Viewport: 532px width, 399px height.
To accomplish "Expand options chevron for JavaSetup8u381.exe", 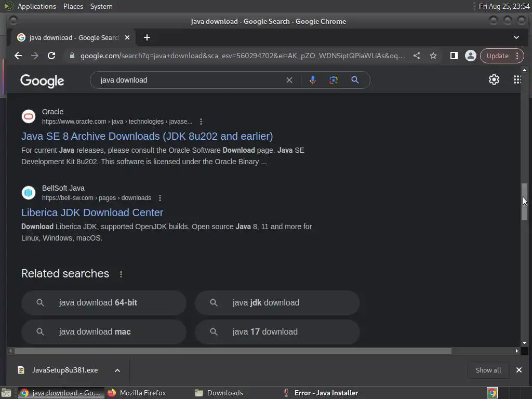I will click(x=117, y=370).
